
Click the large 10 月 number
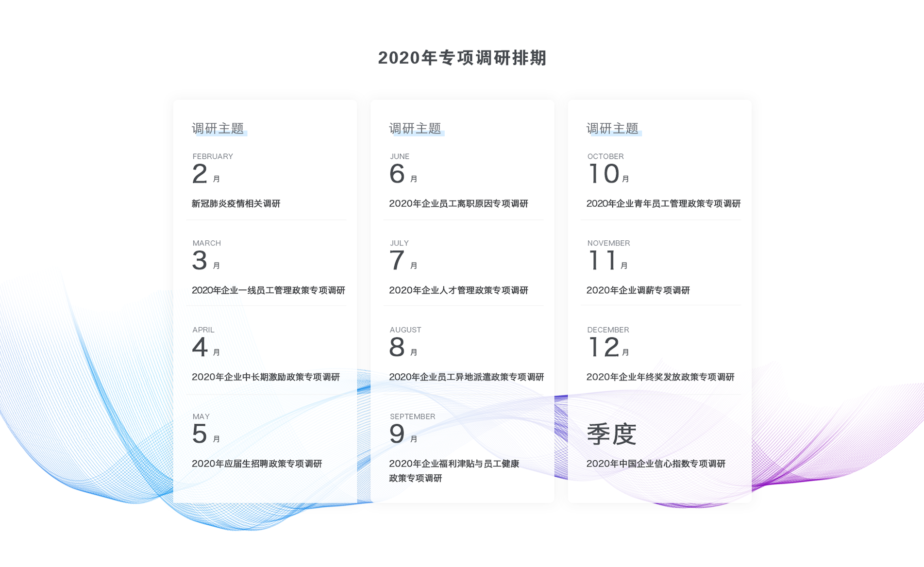[x=609, y=174]
